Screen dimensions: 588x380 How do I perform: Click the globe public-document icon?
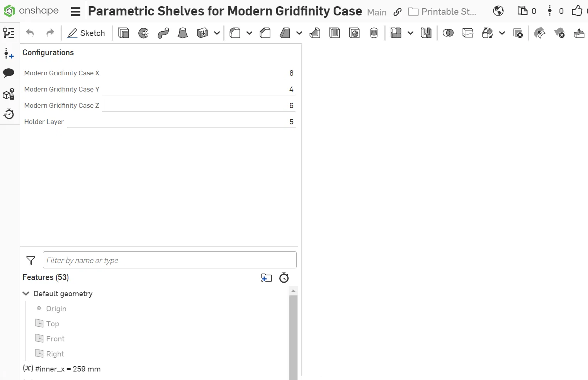[498, 11]
